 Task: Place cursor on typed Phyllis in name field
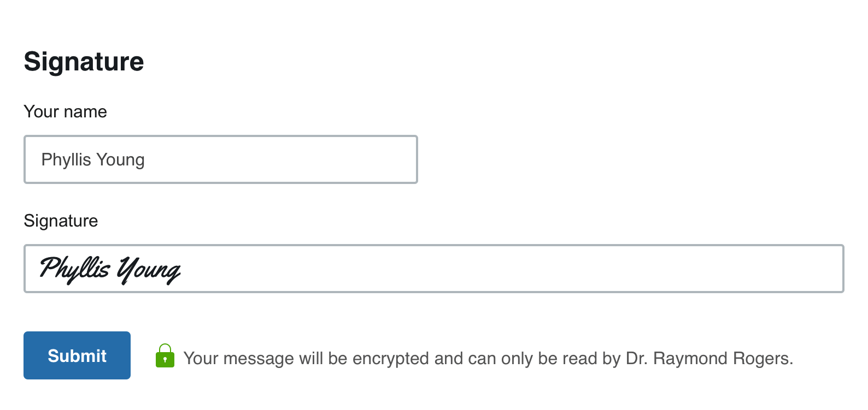(66, 160)
